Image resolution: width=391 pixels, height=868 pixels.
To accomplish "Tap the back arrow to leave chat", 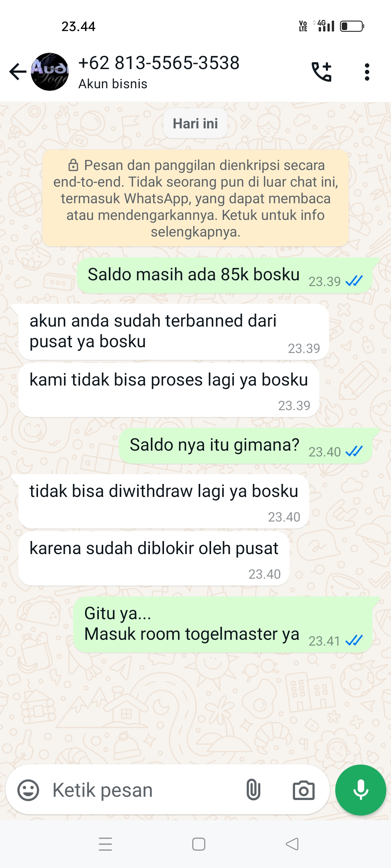I will 18,72.
